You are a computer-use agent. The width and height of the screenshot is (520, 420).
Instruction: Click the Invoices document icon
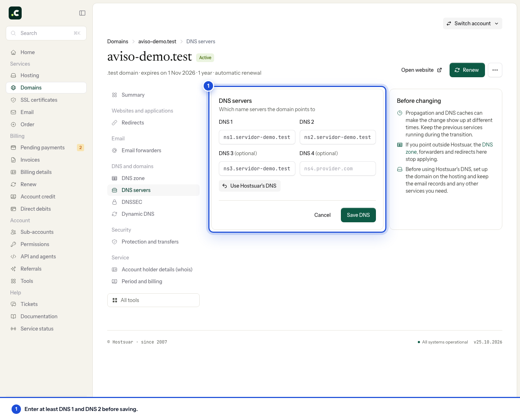13,160
